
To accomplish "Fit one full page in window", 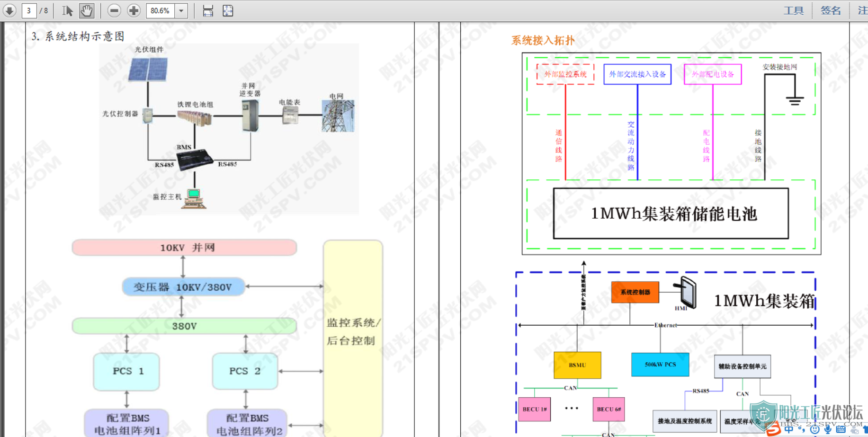I will point(228,10).
